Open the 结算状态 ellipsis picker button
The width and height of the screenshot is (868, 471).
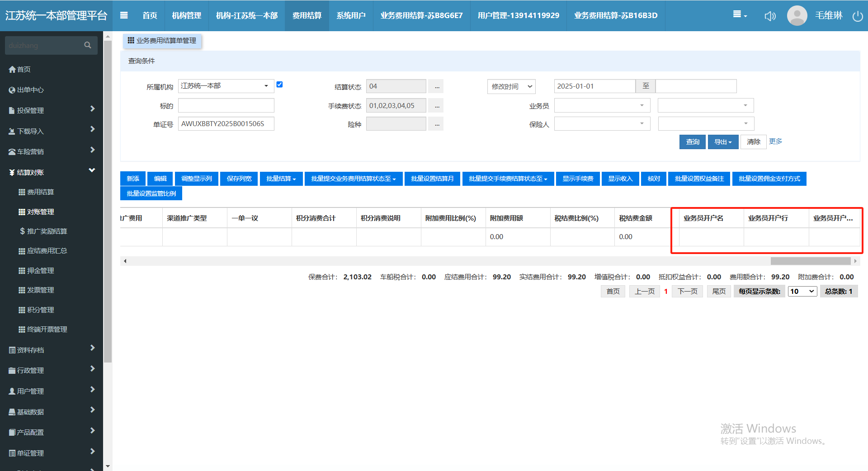pos(437,86)
